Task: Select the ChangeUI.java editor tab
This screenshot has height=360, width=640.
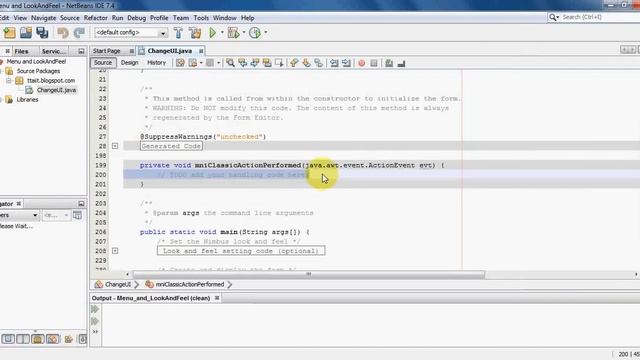Action: [169, 51]
